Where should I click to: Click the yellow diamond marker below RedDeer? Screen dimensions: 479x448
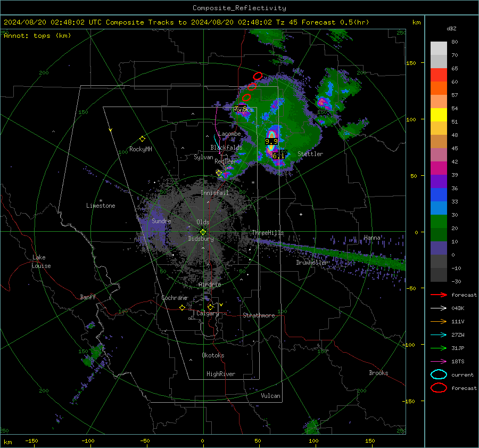219,173
